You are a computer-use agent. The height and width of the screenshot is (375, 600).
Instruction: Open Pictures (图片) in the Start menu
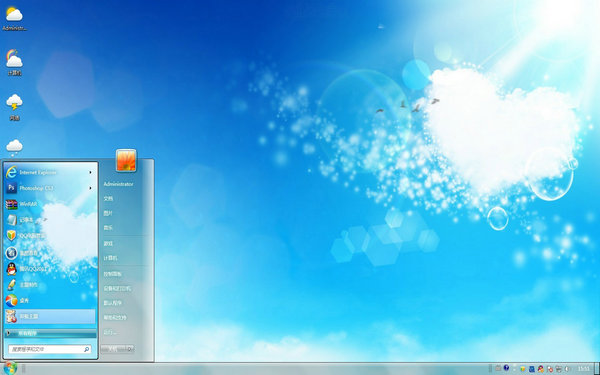(108, 213)
